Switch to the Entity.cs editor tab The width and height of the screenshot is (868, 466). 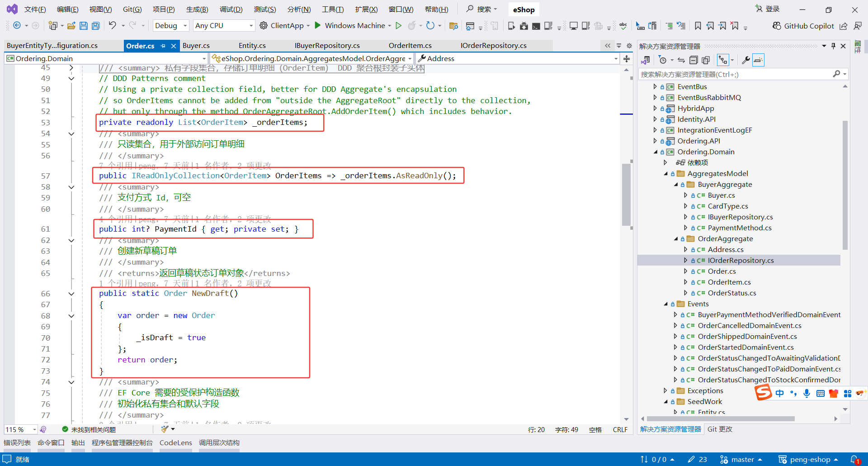point(252,45)
